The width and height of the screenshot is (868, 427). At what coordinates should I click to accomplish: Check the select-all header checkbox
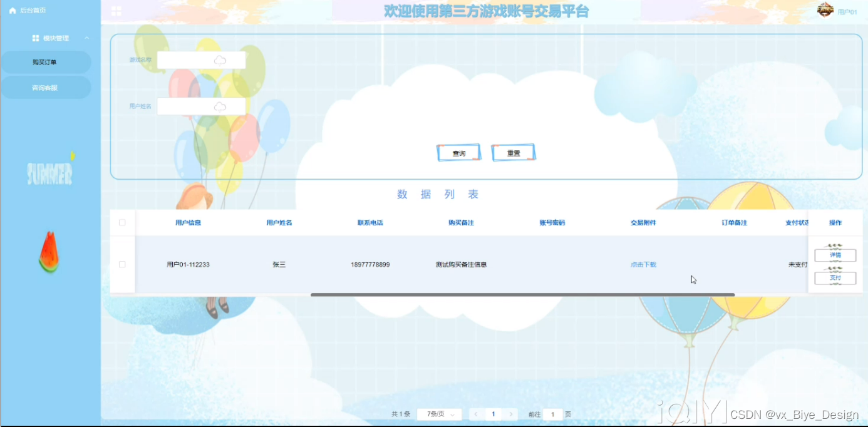[x=122, y=222]
